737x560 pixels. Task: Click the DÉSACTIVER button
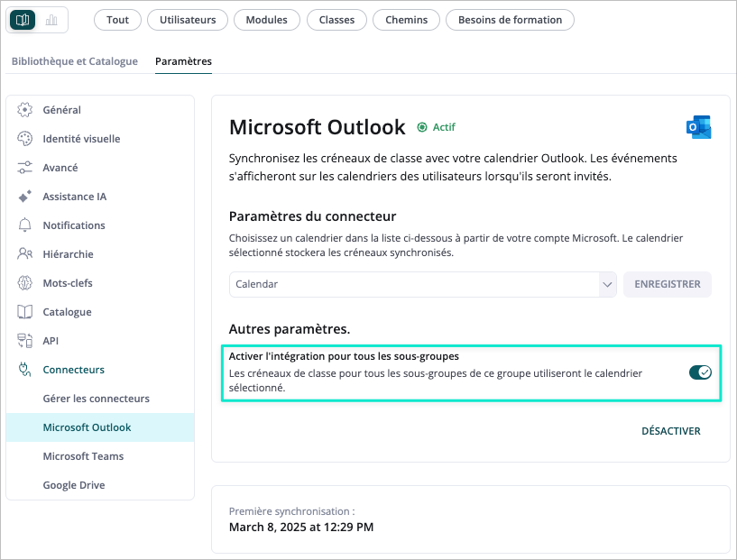[x=670, y=431]
